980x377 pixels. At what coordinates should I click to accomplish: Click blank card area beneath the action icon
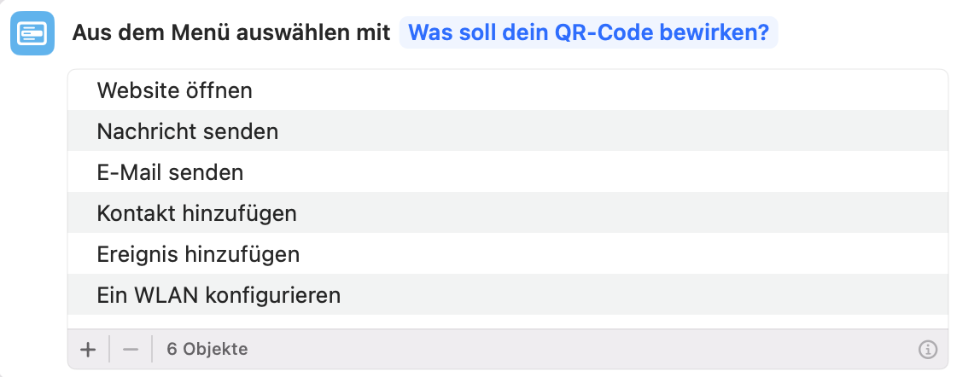[x=32, y=212]
